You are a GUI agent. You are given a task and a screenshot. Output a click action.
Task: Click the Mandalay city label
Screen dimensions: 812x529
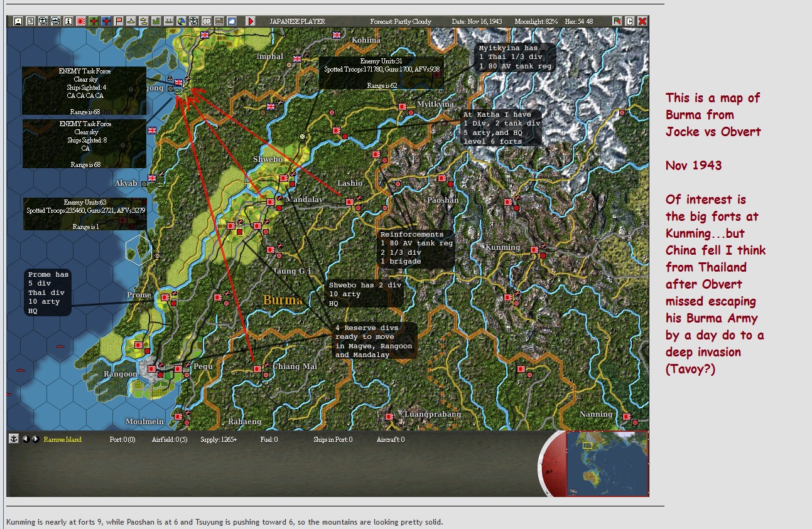pos(304,200)
